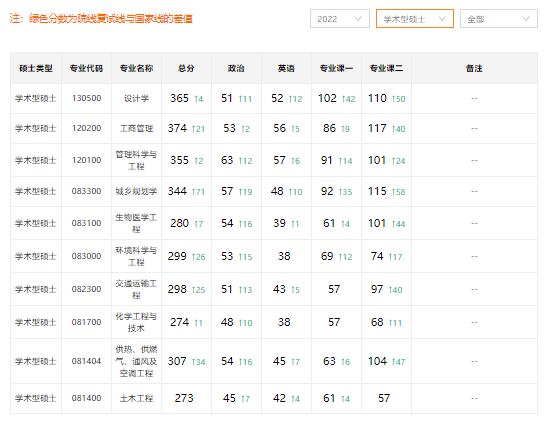Select major code 083100 cell
The width and height of the screenshot is (545, 423).
pos(86,223)
